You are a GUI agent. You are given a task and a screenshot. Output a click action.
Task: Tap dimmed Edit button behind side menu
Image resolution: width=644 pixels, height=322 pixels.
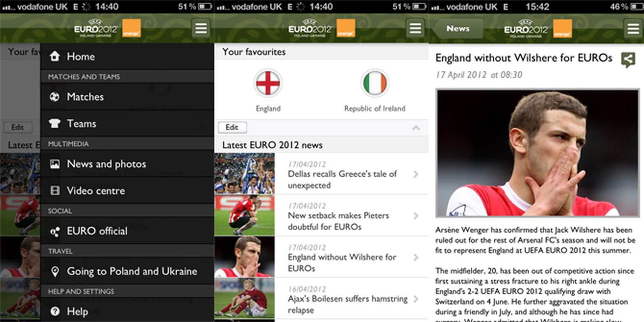pyautogui.click(x=18, y=127)
